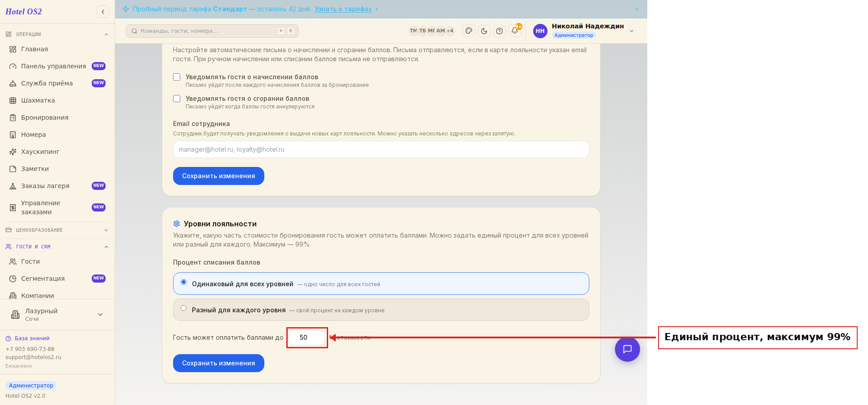Screen dimensions: 868x405
Task: Select Разный для каждого уровня radio
Action: click(x=183, y=308)
